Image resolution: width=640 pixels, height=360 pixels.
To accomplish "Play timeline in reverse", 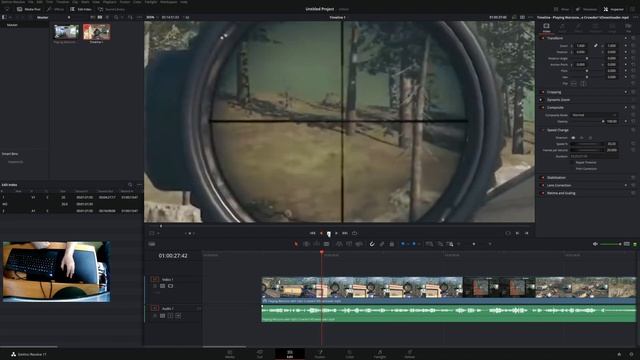I will [321, 233].
